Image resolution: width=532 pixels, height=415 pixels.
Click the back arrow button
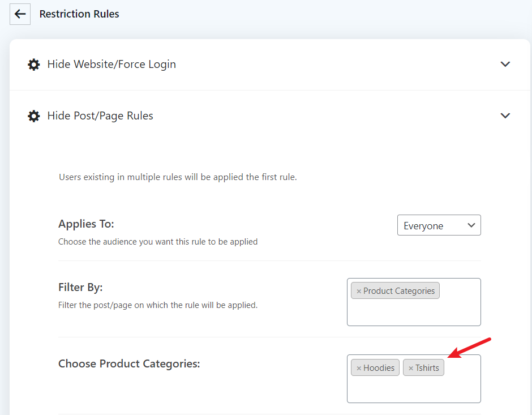[x=20, y=14]
